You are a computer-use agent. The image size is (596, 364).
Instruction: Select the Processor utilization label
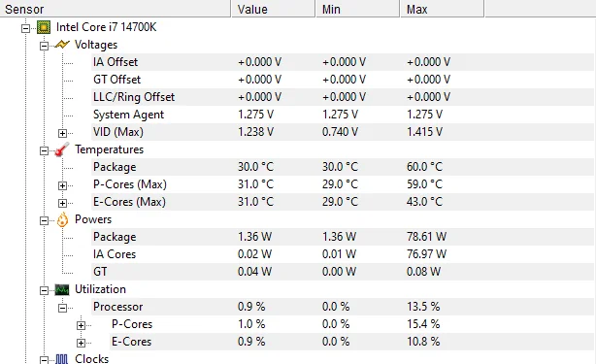coord(117,307)
